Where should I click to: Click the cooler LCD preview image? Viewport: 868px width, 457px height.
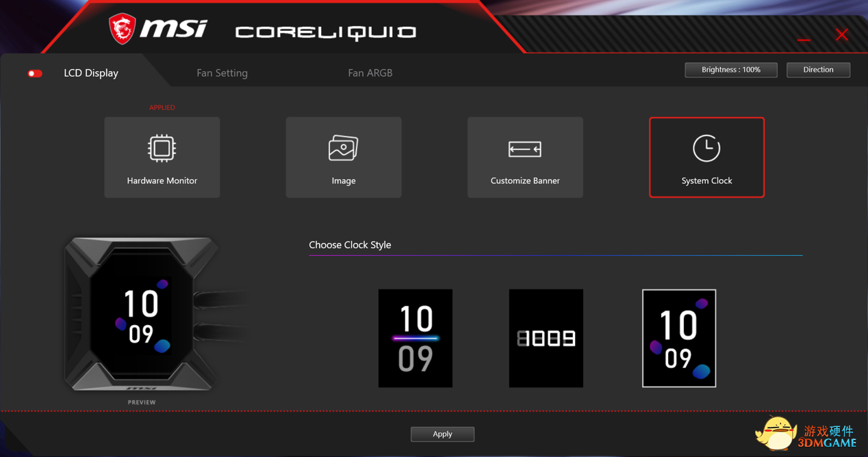(142, 315)
